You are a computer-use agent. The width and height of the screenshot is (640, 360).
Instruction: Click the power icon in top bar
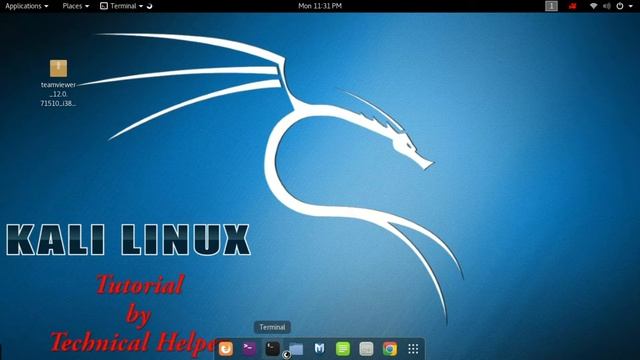tap(620, 6)
